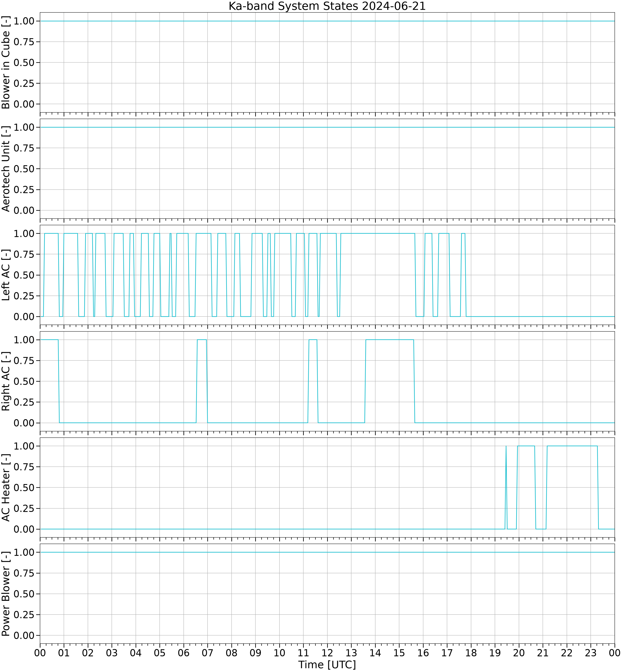Click the Right AC pulse near hour 07
This screenshot has height=672, width=622.
[202, 340]
